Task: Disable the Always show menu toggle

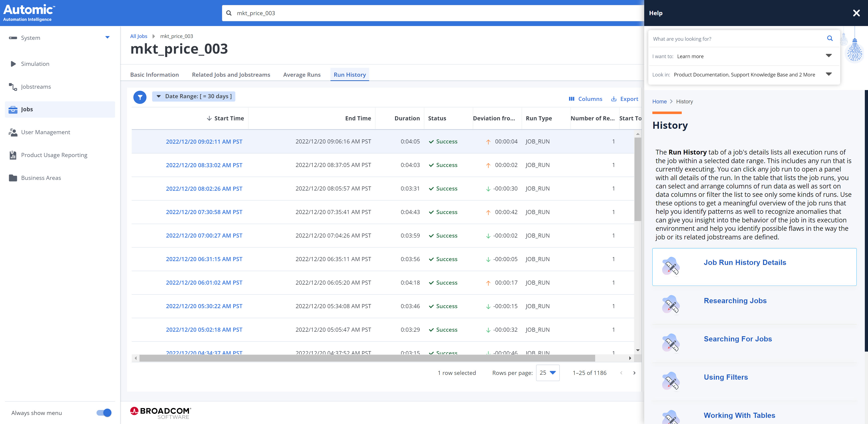Action: pyautogui.click(x=104, y=412)
